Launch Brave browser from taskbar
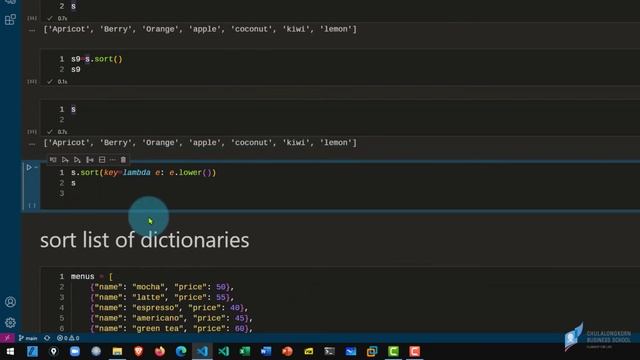The image size is (640, 360). pyautogui.click(x=138, y=351)
